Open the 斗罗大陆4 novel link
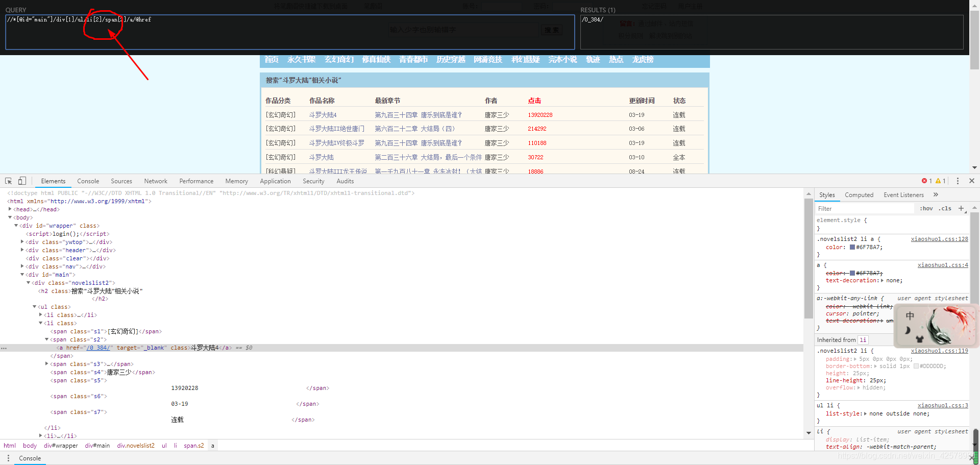This screenshot has width=980, height=465. (x=323, y=115)
